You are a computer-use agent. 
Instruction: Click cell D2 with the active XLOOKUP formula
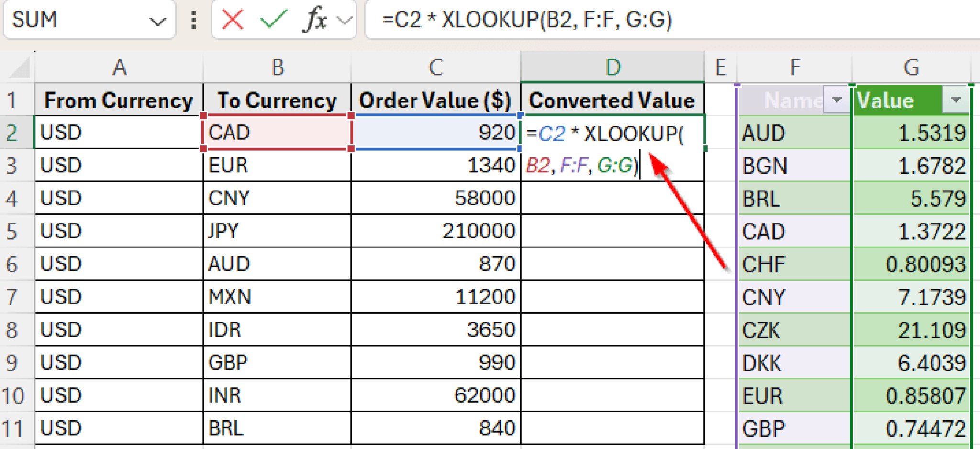[612, 133]
